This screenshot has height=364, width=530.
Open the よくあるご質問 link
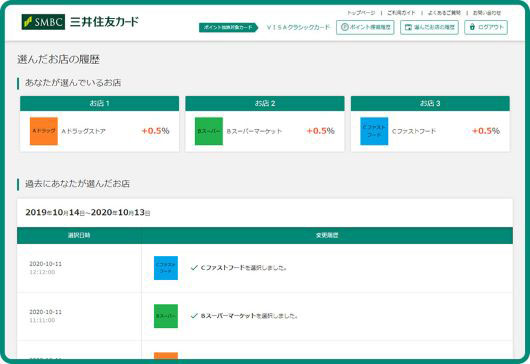click(x=444, y=13)
